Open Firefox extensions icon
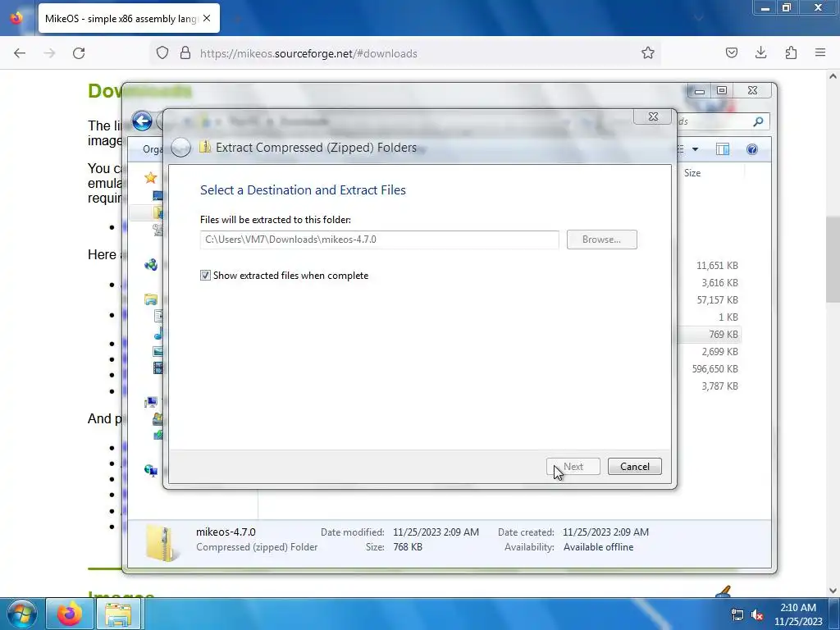Image resolution: width=840 pixels, height=630 pixels. 791,53
